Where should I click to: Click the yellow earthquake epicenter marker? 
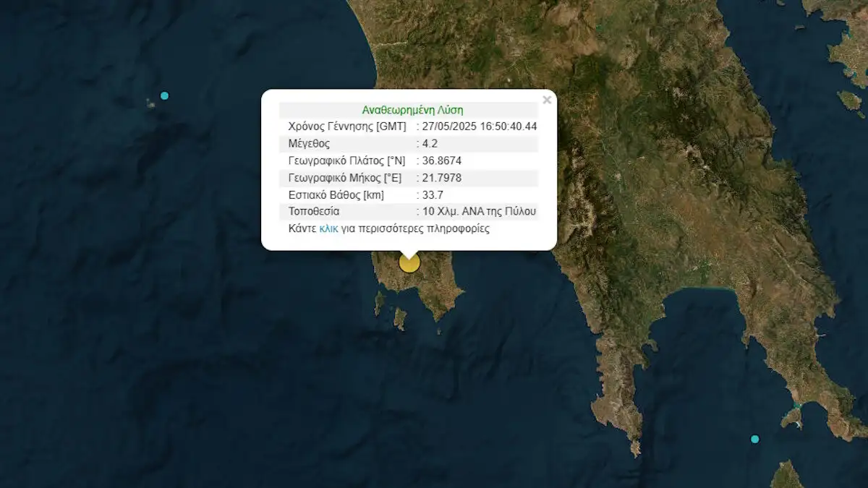point(409,262)
